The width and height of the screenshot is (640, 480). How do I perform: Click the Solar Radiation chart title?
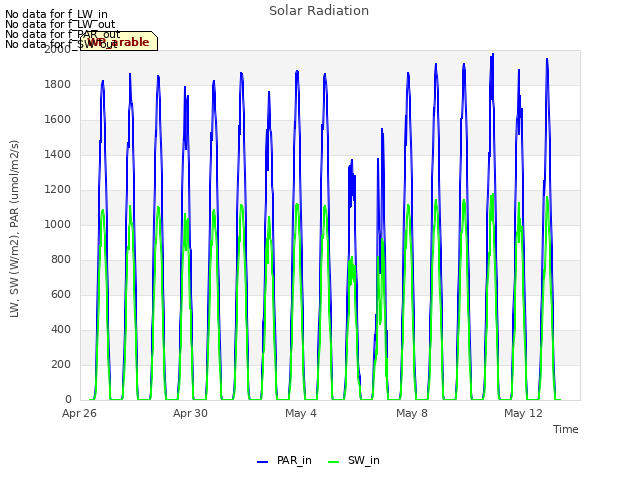click(319, 11)
